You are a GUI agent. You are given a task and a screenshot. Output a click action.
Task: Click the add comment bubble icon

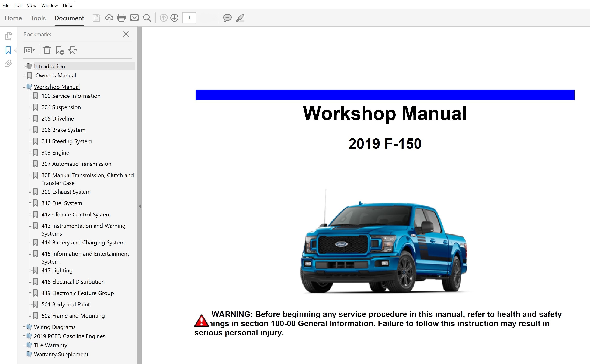[x=227, y=18]
